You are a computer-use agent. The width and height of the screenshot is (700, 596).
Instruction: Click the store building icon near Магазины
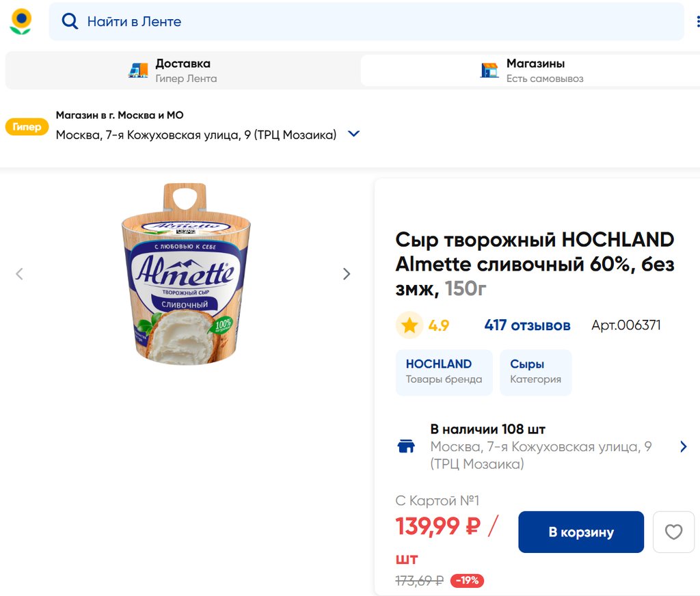coord(489,70)
